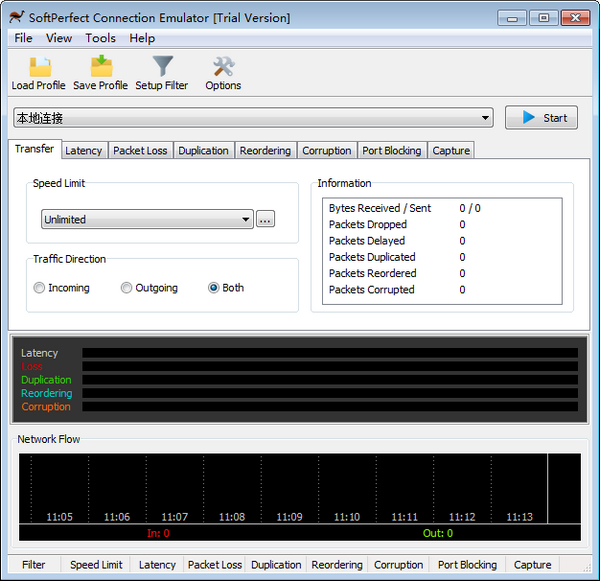Switch to the Transfer tab
The height and width of the screenshot is (581, 600).
34,149
